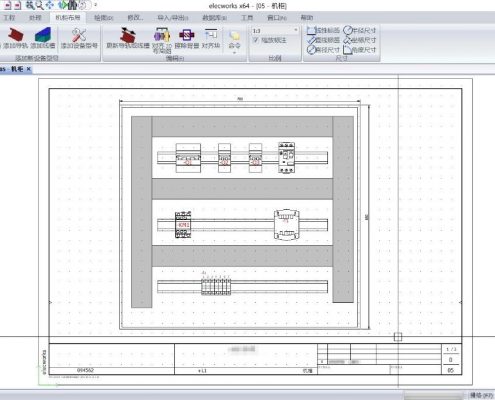Screen dimensions: 495x400
Task: Switch to the import/export (导入/导出) tab
Action: coord(173,18)
